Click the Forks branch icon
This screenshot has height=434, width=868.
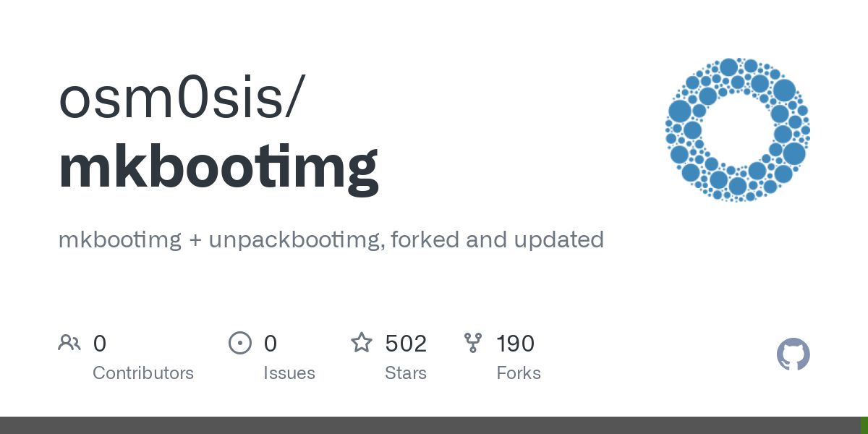coord(473,343)
